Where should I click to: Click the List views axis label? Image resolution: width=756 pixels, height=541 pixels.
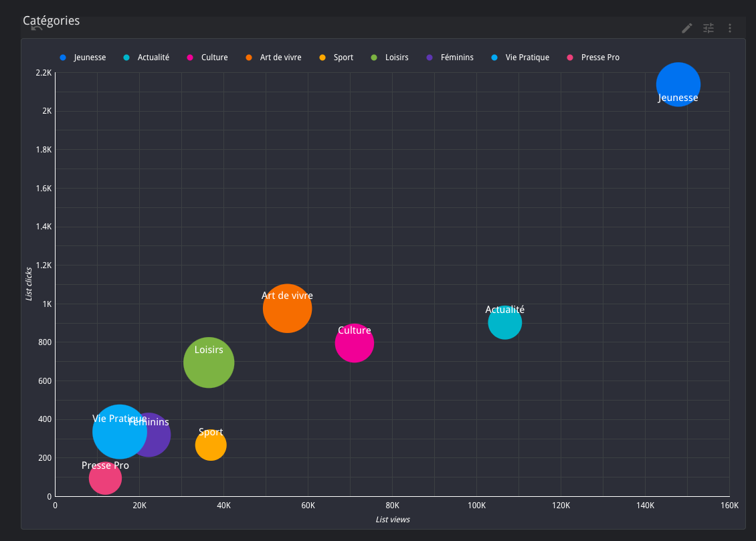pyautogui.click(x=393, y=520)
